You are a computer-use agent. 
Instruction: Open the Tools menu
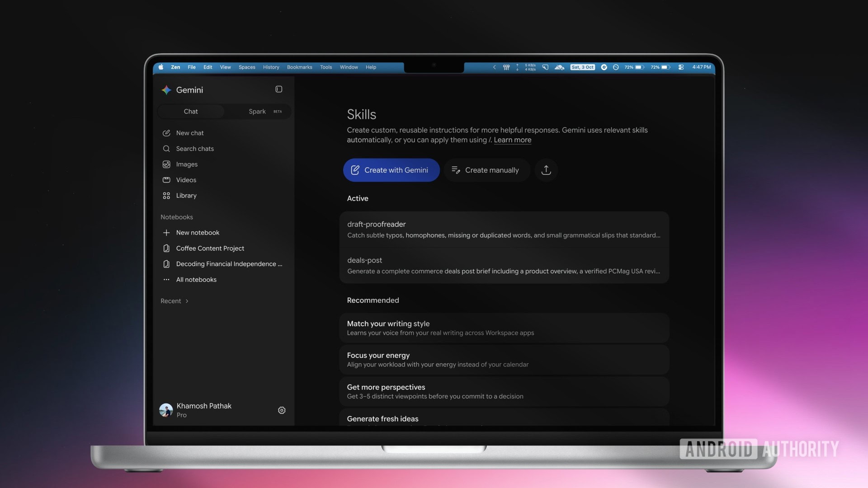[326, 67]
